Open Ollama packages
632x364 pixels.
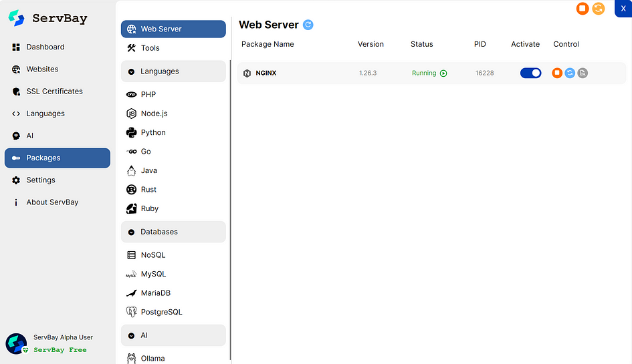[173, 358]
